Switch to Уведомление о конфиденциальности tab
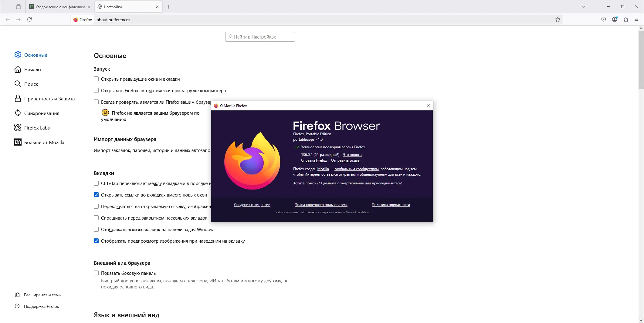This screenshot has width=644, height=323. 60,7
